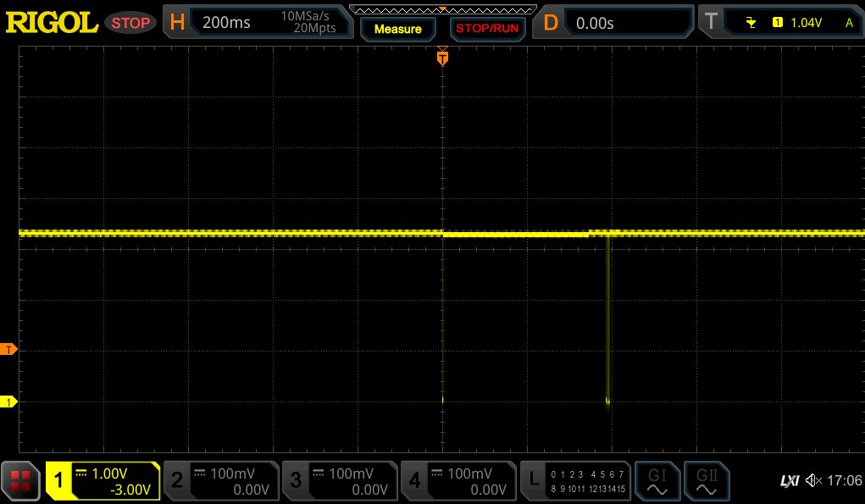
Task: Open the GI signal generator
Action: pyautogui.click(x=657, y=481)
